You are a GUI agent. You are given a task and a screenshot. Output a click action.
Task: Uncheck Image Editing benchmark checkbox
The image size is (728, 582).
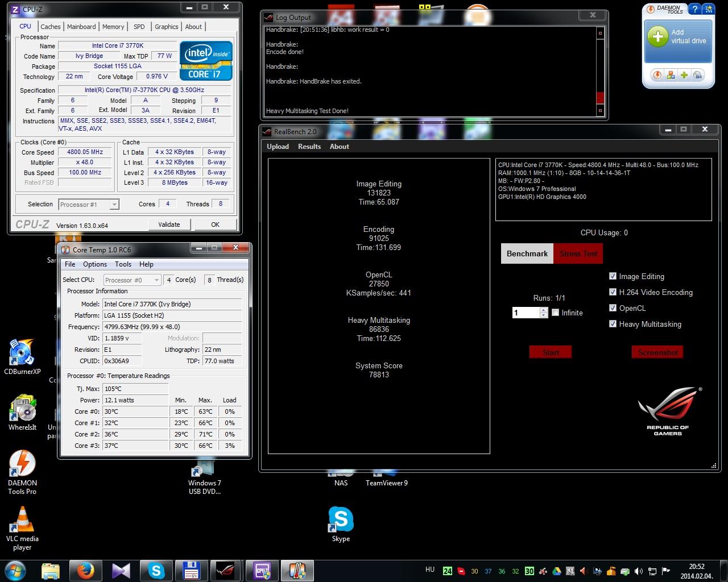tap(613, 276)
